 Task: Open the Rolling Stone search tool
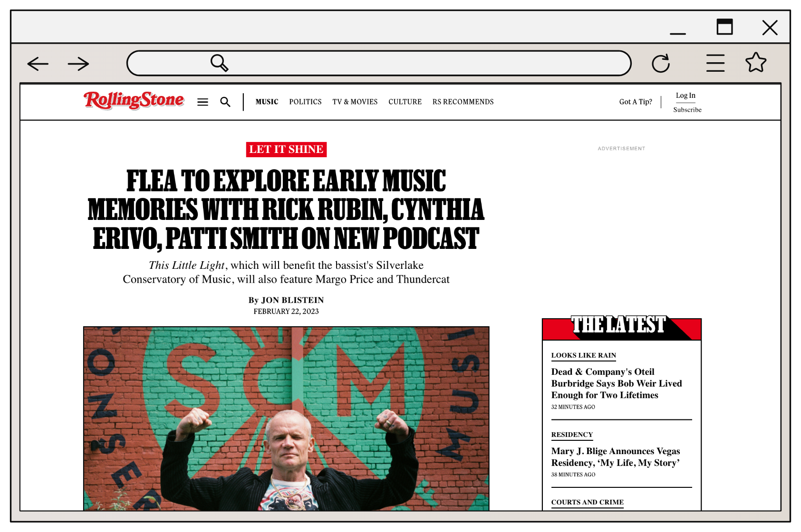point(225,102)
